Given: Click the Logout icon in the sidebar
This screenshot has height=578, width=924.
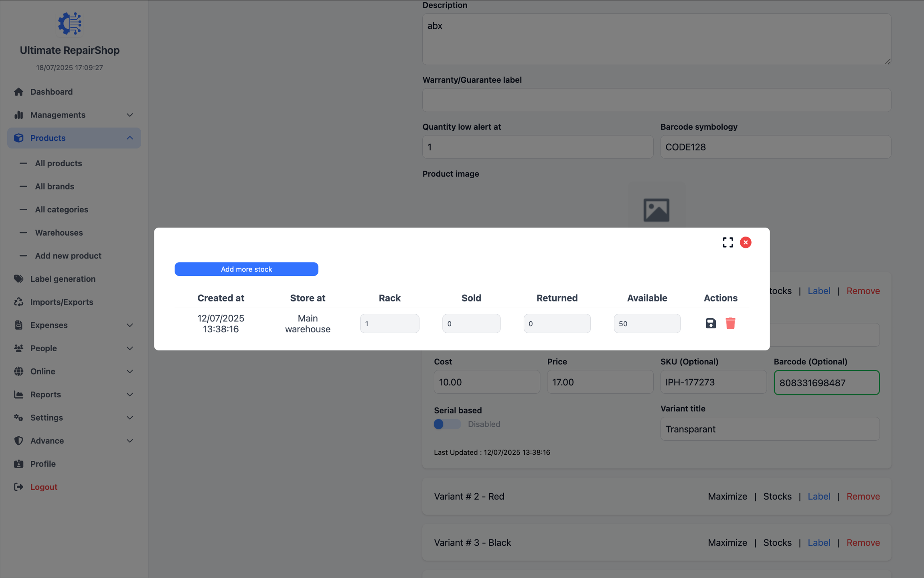Looking at the screenshot, I should coord(18,487).
